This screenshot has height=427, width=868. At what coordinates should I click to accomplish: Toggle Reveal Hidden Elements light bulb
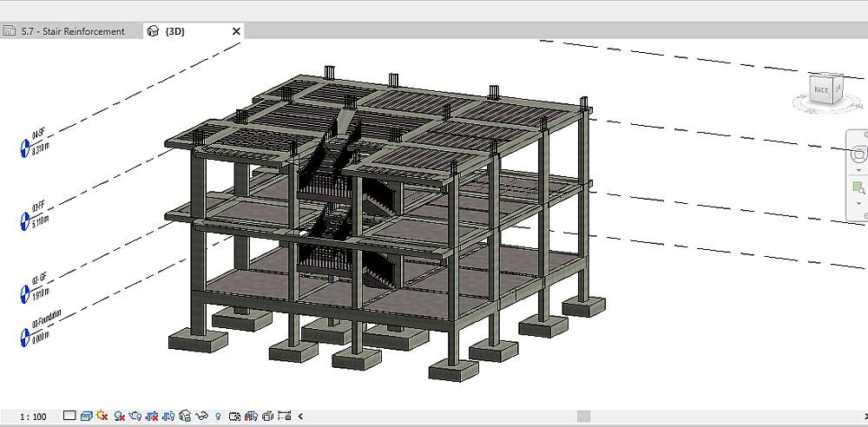218,417
